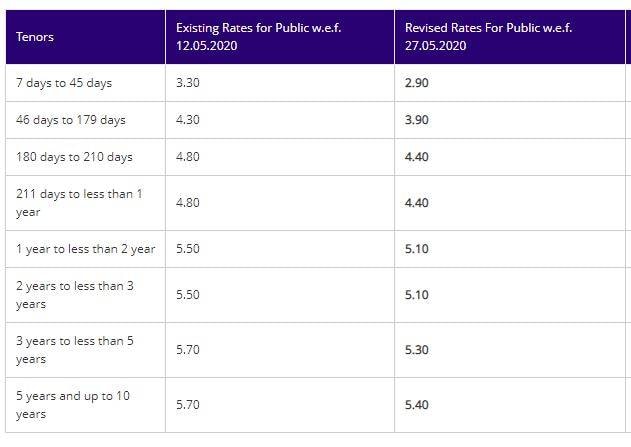Click the revised rate 2.90 cell

click(x=417, y=83)
